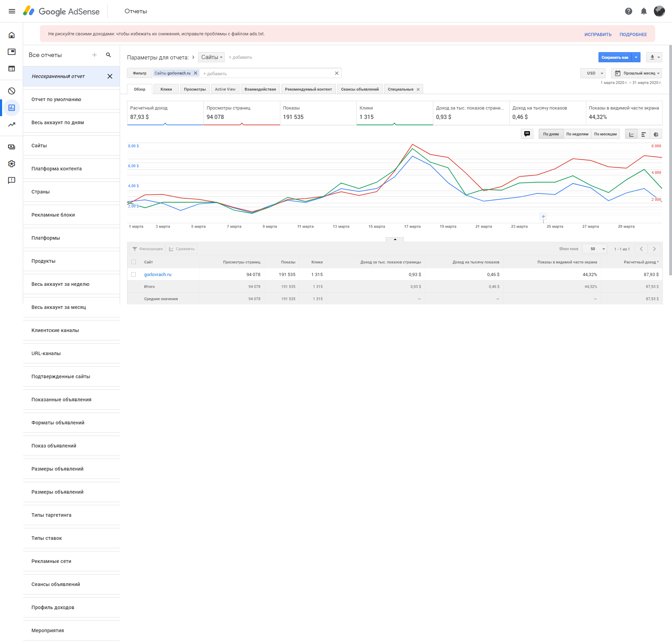
Task: Open the Home icon in left sidebar
Action: [12, 35]
